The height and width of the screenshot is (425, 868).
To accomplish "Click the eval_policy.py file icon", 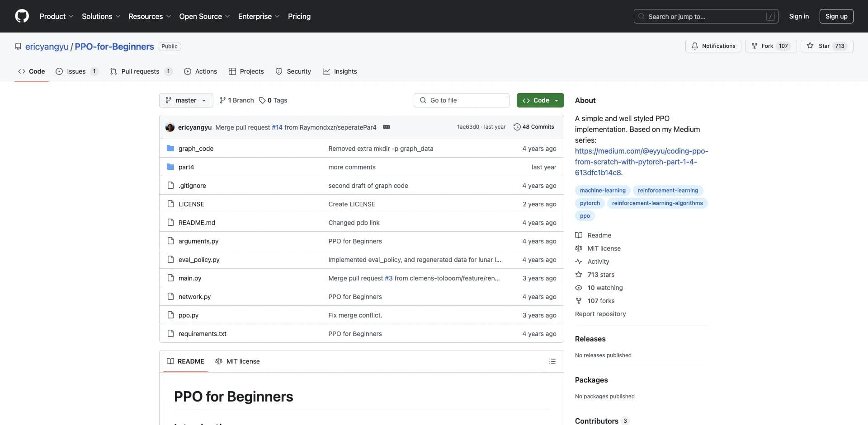I will [x=170, y=259].
